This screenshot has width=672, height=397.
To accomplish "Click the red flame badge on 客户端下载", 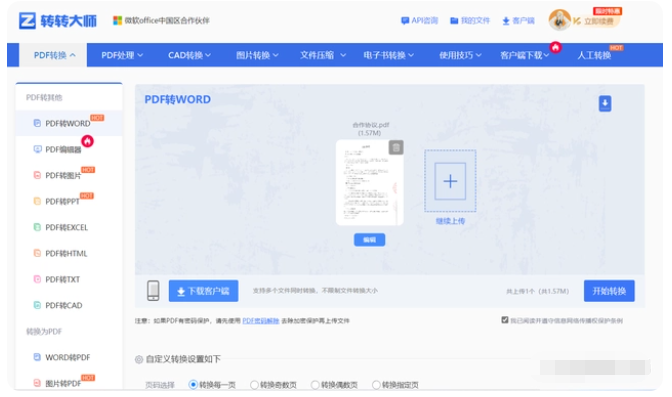I will [556, 47].
